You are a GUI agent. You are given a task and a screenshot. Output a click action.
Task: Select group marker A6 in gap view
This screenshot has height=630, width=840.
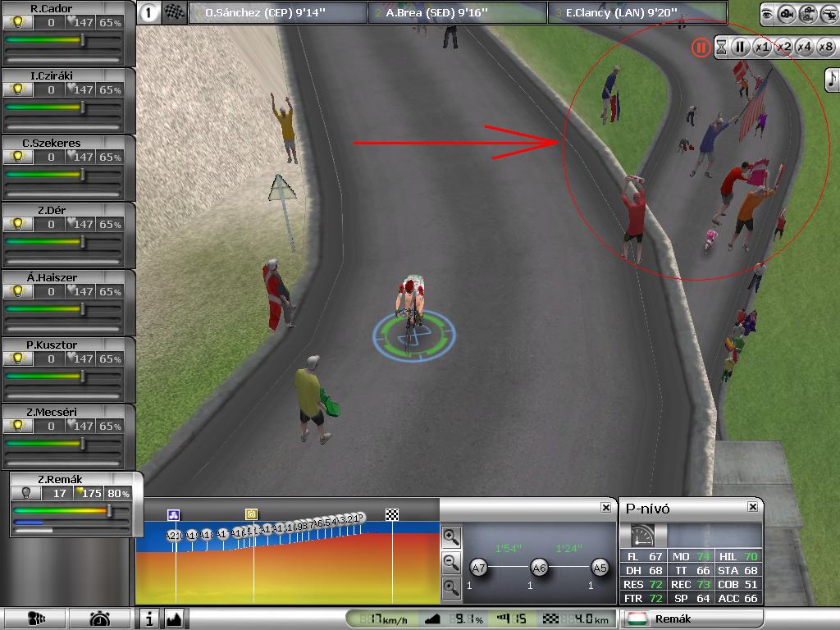538,567
